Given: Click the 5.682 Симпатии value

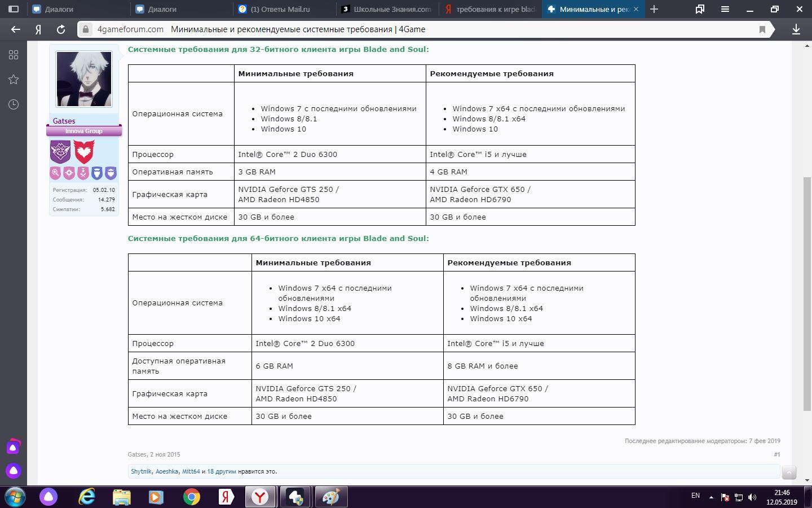Looking at the screenshot, I should (108, 209).
